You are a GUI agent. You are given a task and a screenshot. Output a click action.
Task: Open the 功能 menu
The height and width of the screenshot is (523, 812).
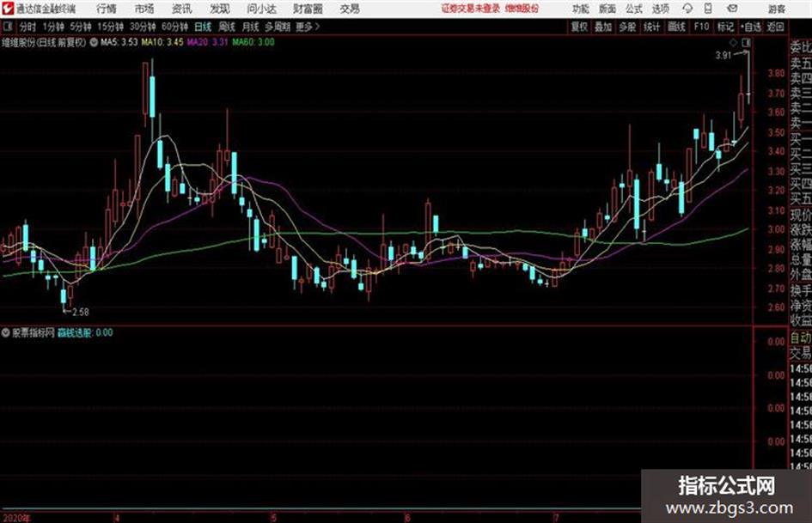coord(581,9)
